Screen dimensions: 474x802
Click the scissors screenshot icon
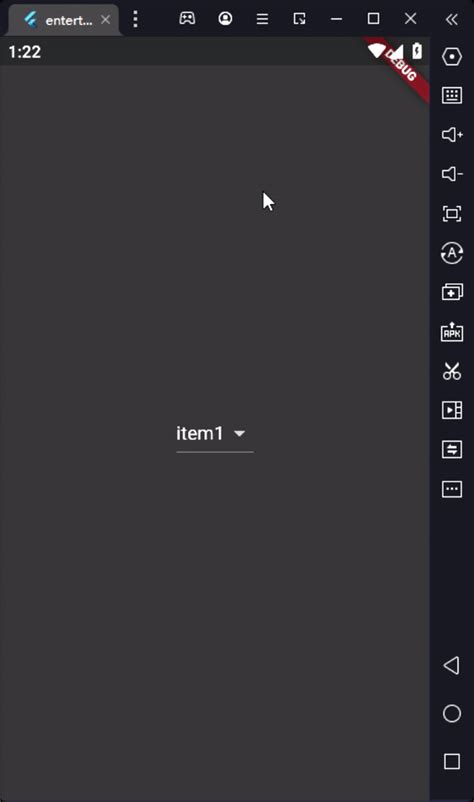click(x=452, y=371)
